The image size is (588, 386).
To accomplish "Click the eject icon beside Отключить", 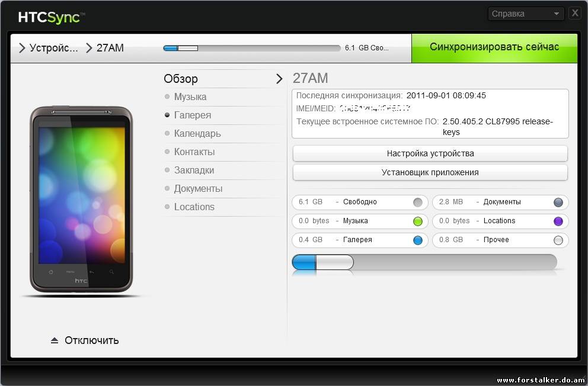I will click(55, 340).
